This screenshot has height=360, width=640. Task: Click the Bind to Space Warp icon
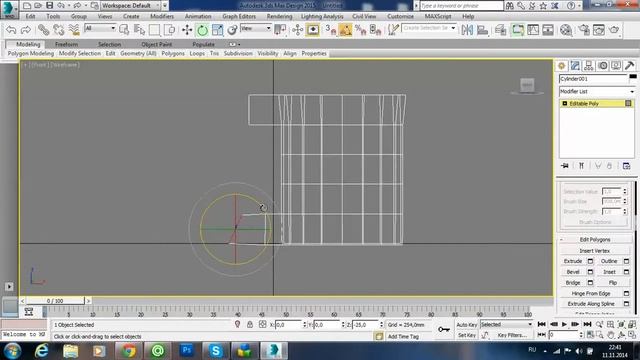tap(74, 30)
